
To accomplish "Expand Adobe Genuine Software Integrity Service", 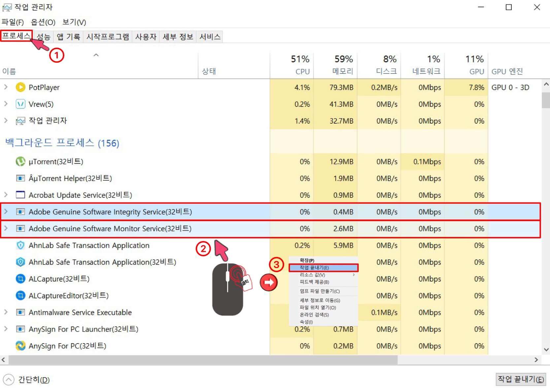I will click(6, 211).
